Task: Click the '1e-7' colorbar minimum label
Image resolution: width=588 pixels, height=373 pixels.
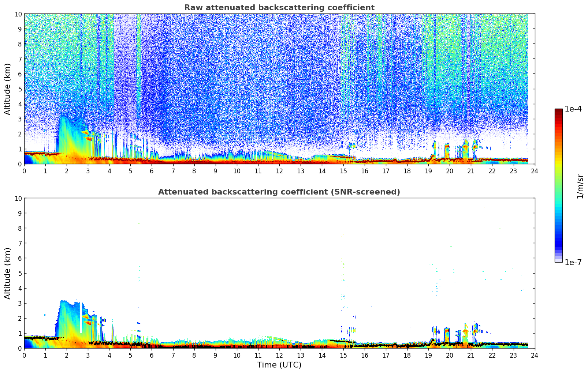Action: [x=573, y=263]
